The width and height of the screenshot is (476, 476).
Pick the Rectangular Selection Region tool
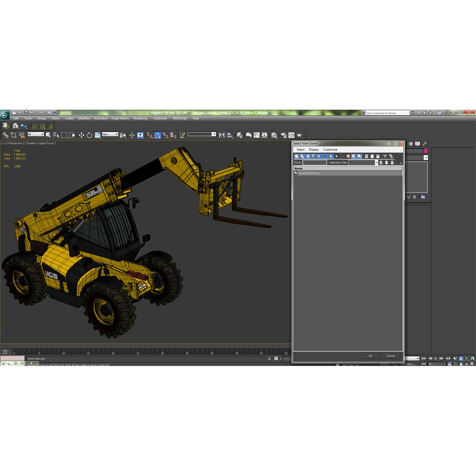(64, 135)
